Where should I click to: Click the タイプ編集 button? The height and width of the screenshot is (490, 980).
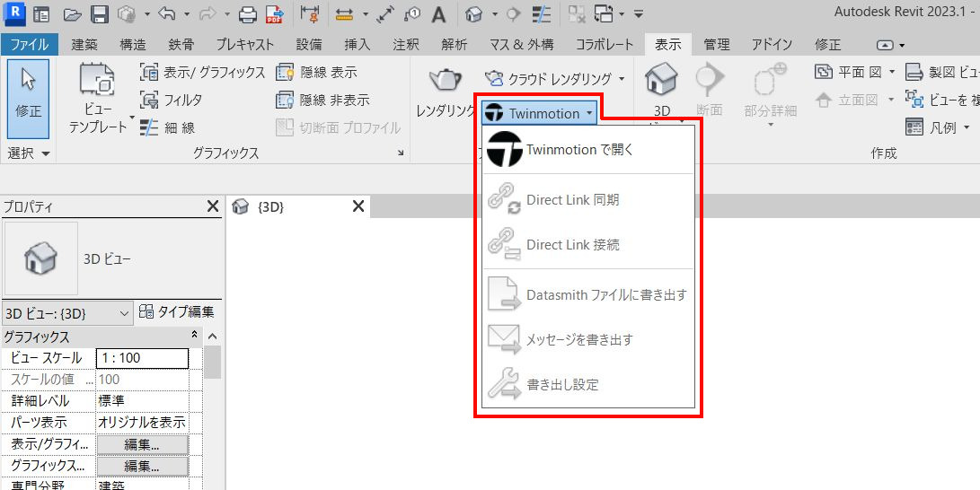click(176, 312)
